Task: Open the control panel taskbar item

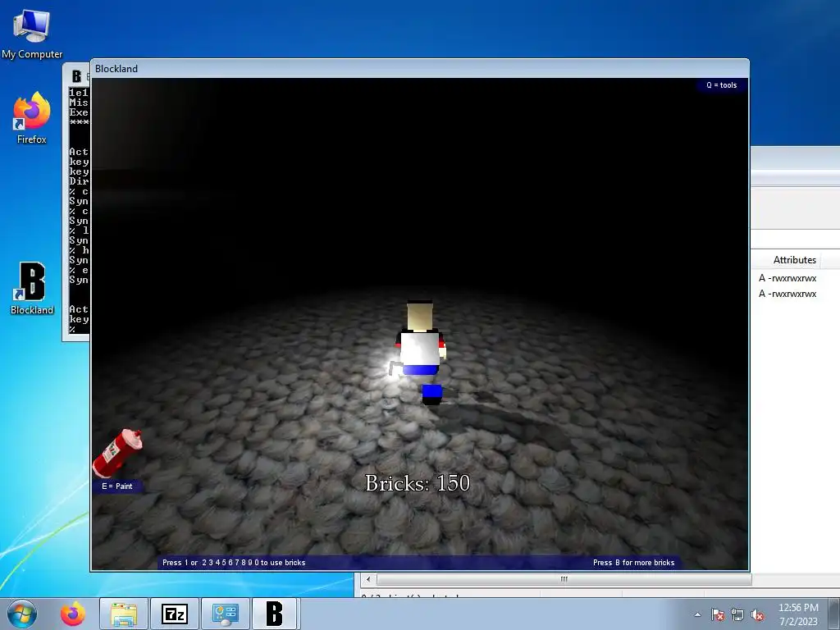Action: [225, 614]
